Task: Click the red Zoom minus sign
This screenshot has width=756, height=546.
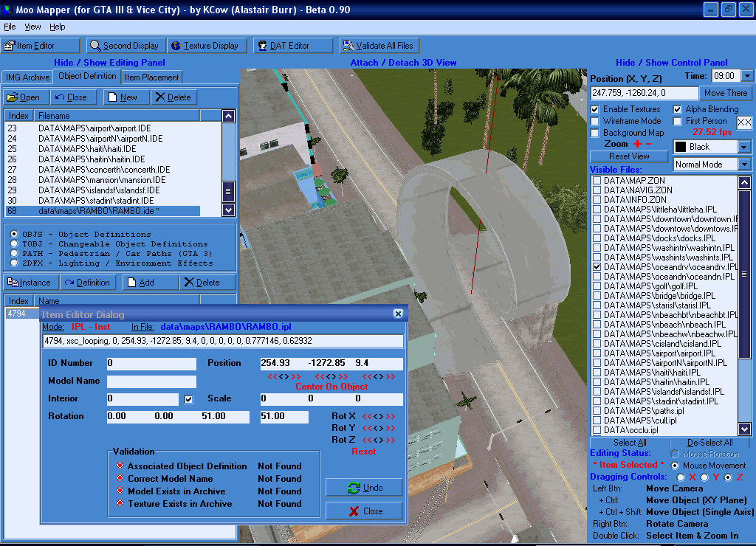Action: (x=648, y=144)
